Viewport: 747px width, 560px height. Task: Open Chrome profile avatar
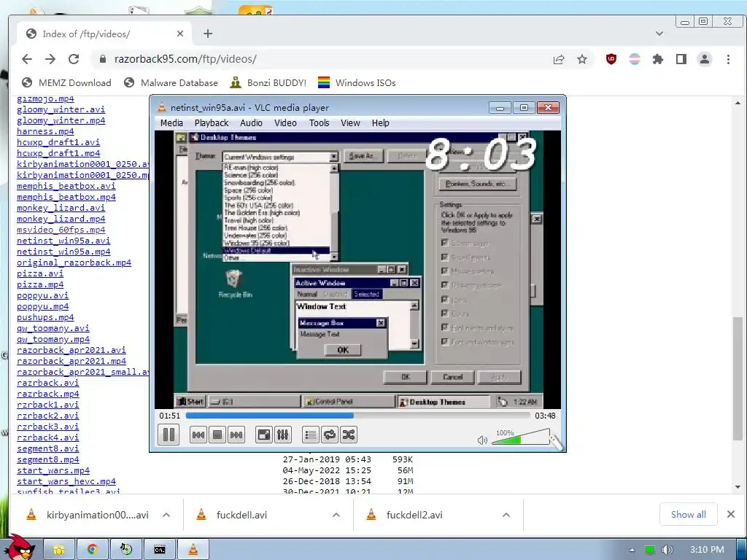point(705,59)
